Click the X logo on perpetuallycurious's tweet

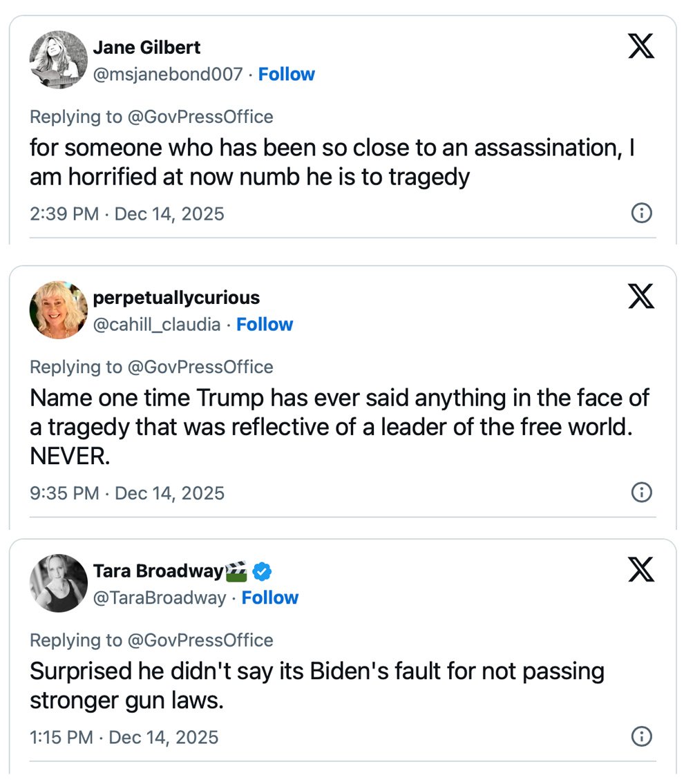(640, 297)
